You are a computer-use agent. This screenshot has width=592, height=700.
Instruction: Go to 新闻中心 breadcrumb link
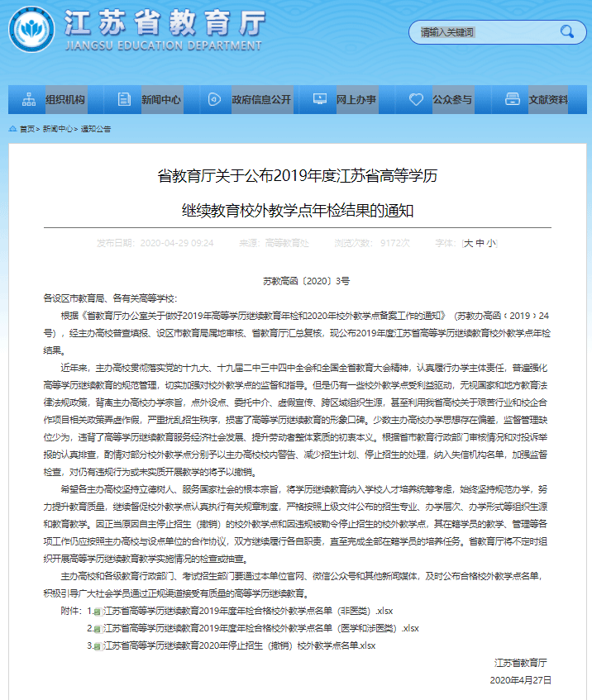pyautogui.click(x=57, y=129)
